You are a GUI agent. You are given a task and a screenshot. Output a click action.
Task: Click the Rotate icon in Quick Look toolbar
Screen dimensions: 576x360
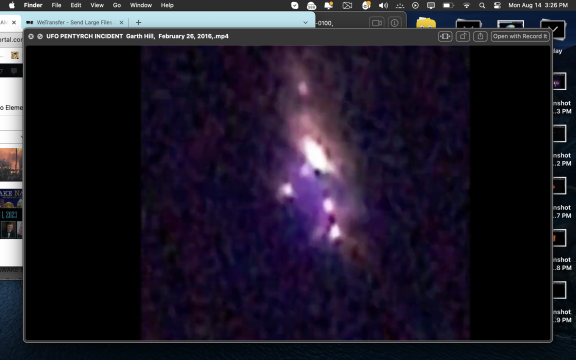pyautogui.click(x=463, y=36)
